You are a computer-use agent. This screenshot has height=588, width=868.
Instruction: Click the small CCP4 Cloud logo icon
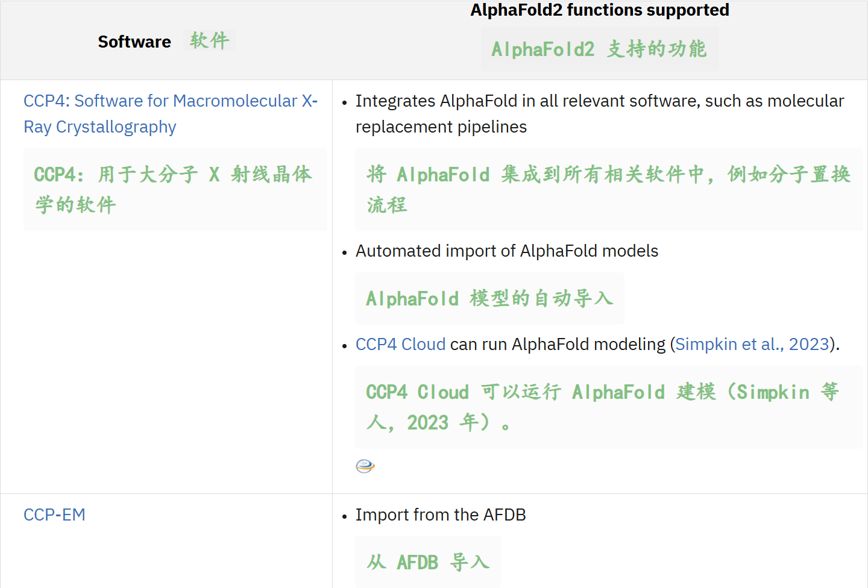pyautogui.click(x=365, y=466)
